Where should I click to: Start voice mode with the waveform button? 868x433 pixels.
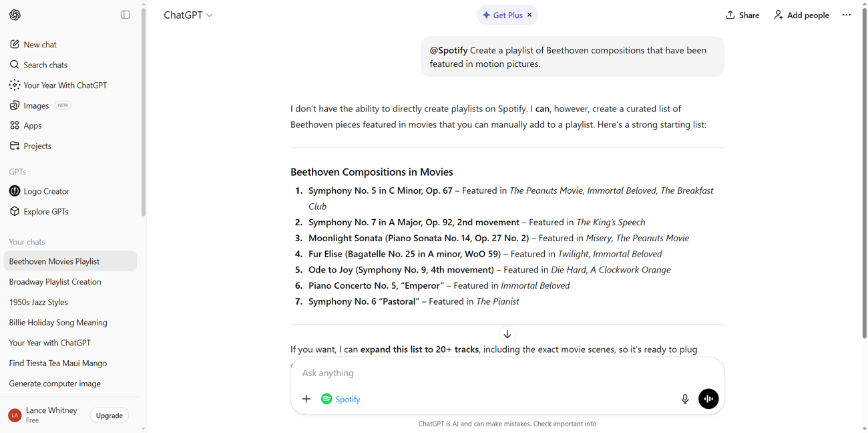pyautogui.click(x=708, y=399)
